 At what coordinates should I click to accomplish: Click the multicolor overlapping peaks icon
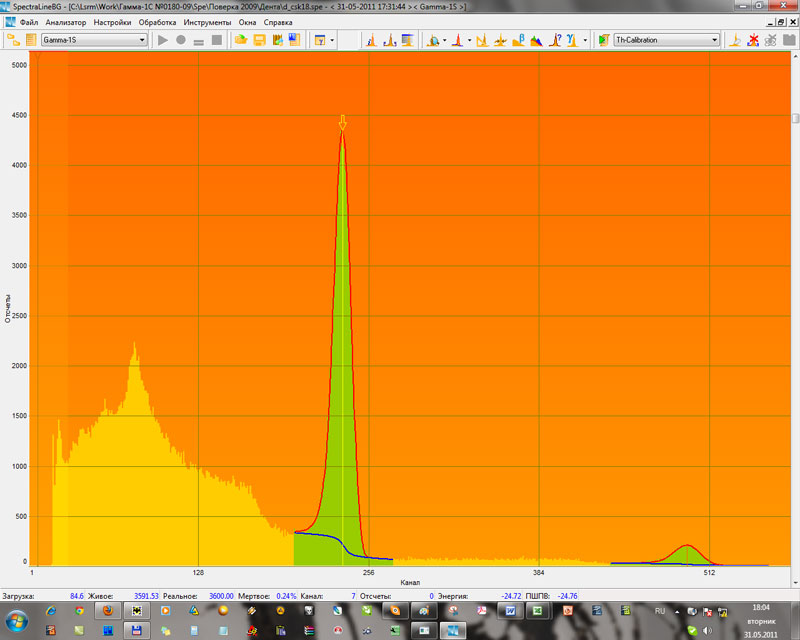pyautogui.click(x=535, y=40)
